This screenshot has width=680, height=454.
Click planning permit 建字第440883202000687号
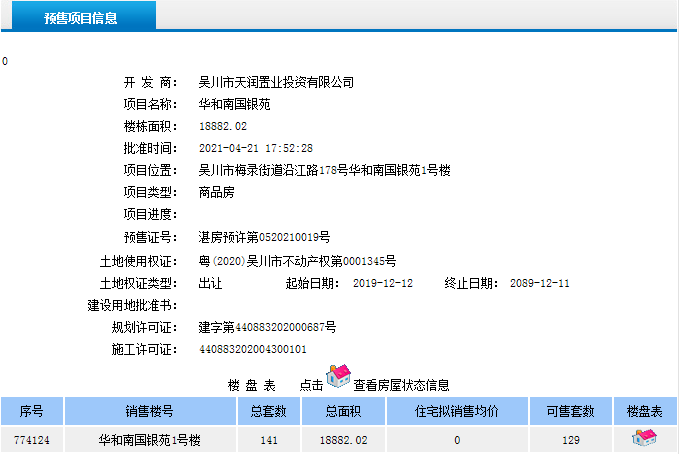267,327
